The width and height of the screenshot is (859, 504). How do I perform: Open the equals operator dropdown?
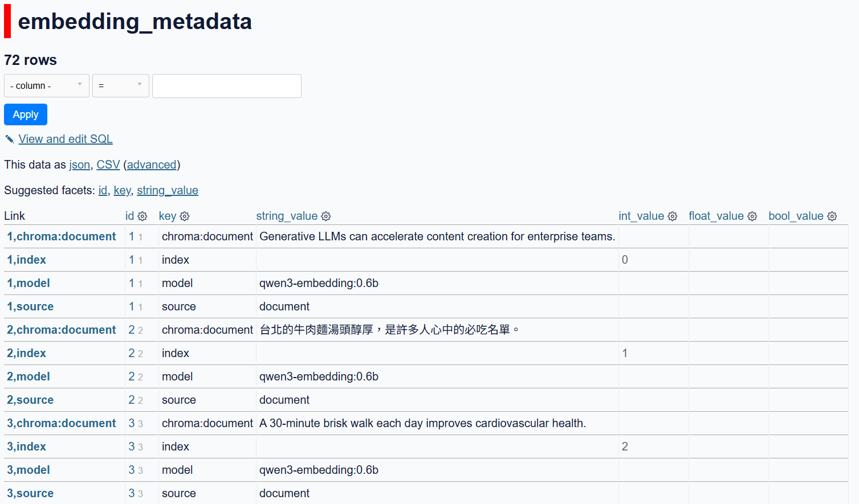pyautogui.click(x=120, y=85)
